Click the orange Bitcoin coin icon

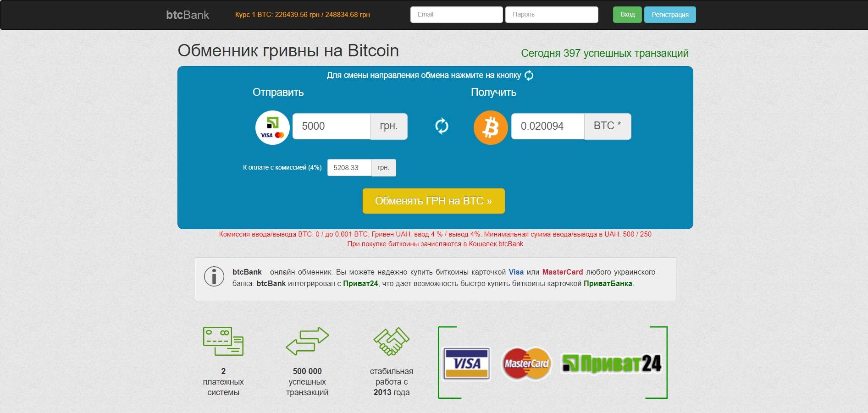tap(491, 127)
